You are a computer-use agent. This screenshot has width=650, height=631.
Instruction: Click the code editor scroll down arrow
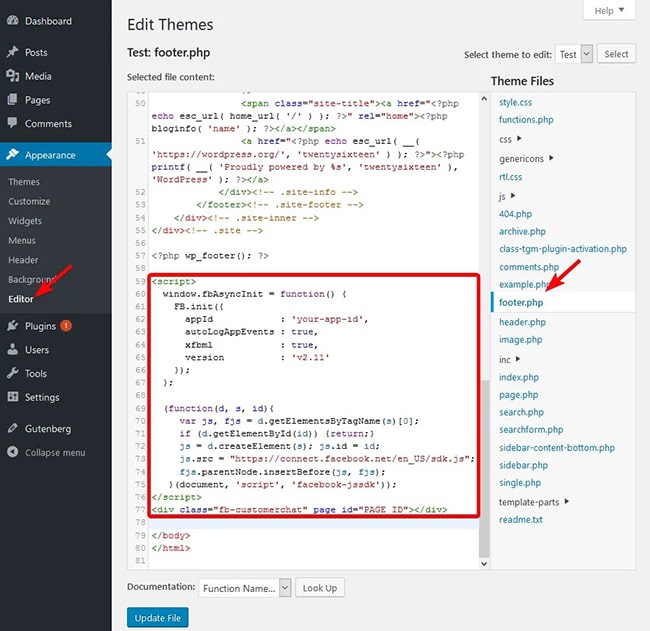[484, 563]
